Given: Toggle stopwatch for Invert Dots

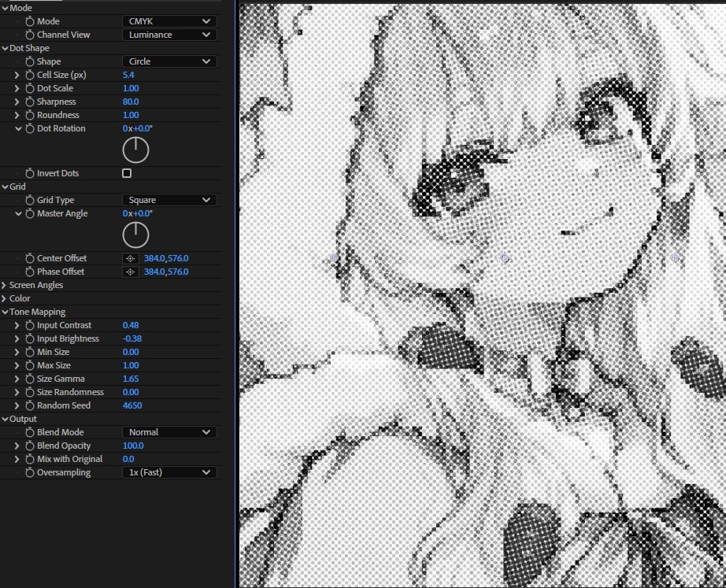Looking at the screenshot, I should coord(30,173).
